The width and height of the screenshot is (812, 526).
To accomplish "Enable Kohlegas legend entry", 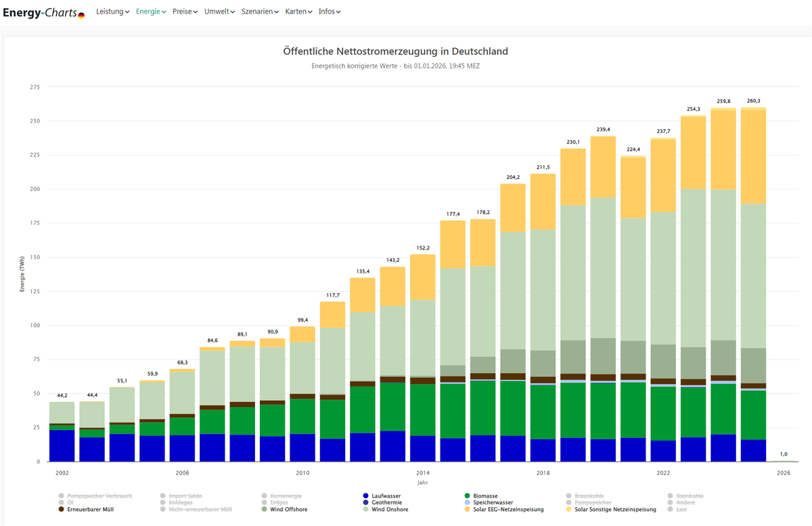I will coord(176,503).
